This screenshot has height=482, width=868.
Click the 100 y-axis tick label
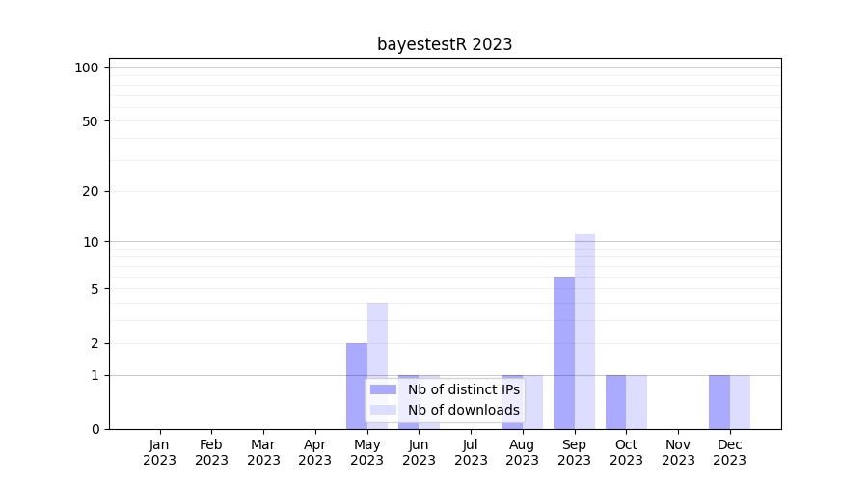click(x=87, y=67)
